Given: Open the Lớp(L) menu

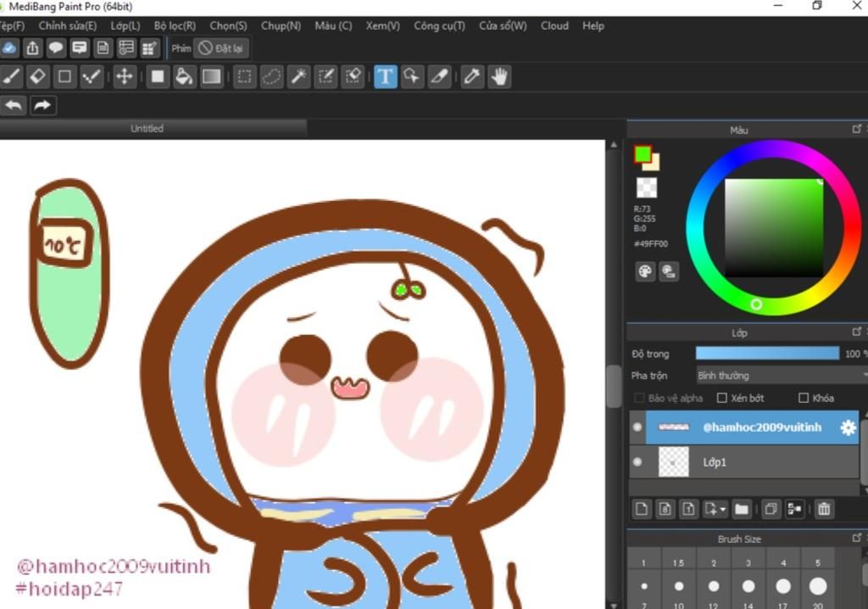Looking at the screenshot, I should (x=125, y=26).
